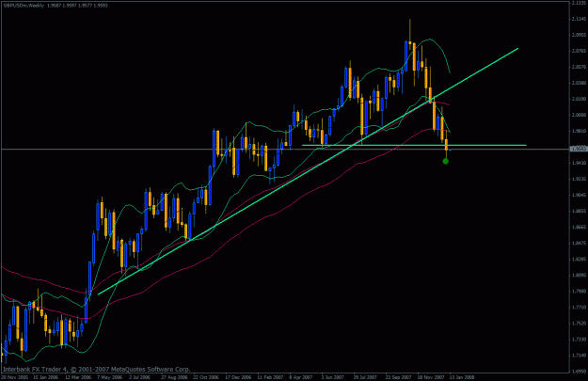588x381 pixels.
Task: Click the 1.8665 price axis label
Action: [579, 228]
